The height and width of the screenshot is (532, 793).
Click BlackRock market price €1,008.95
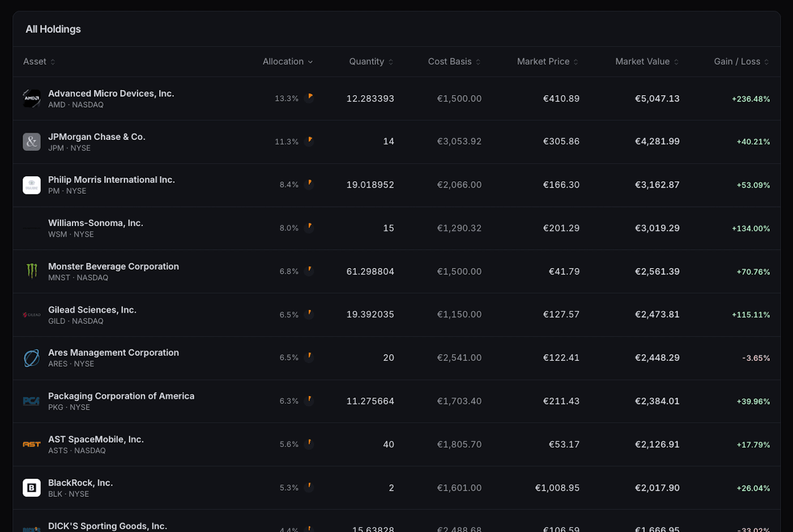(x=557, y=488)
